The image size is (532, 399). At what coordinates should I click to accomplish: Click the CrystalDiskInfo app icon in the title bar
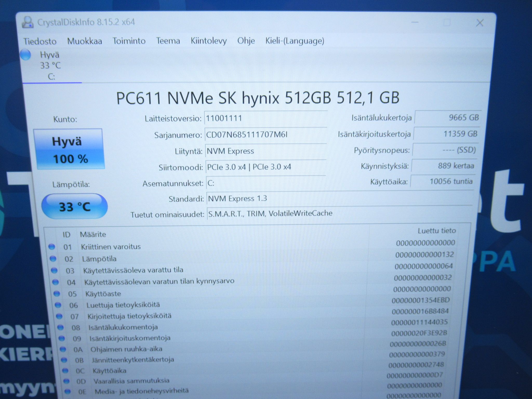point(27,22)
